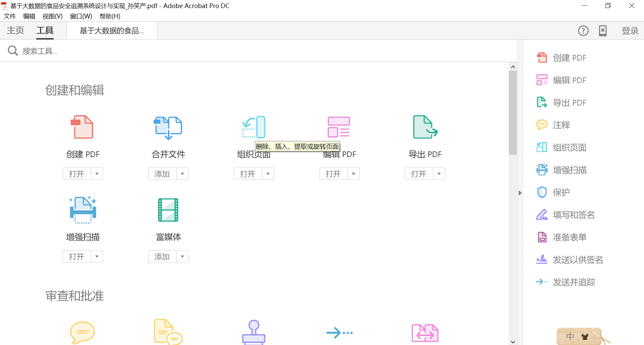The width and height of the screenshot is (644, 345).
Task: Click the mobile link icon beside help
Action: click(603, 31)
